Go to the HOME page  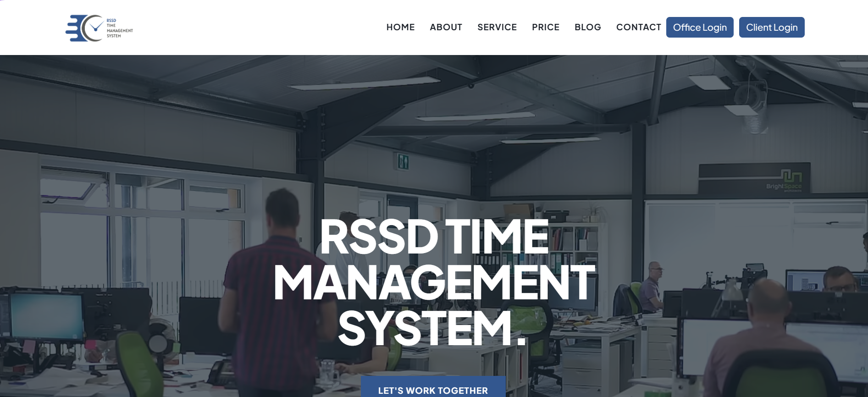(400, 27)
